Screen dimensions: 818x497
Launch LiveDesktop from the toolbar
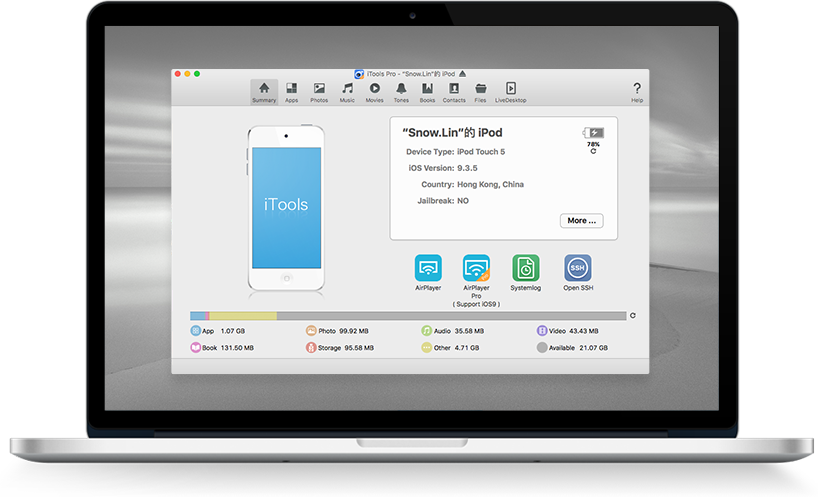[x=511, y=92]
